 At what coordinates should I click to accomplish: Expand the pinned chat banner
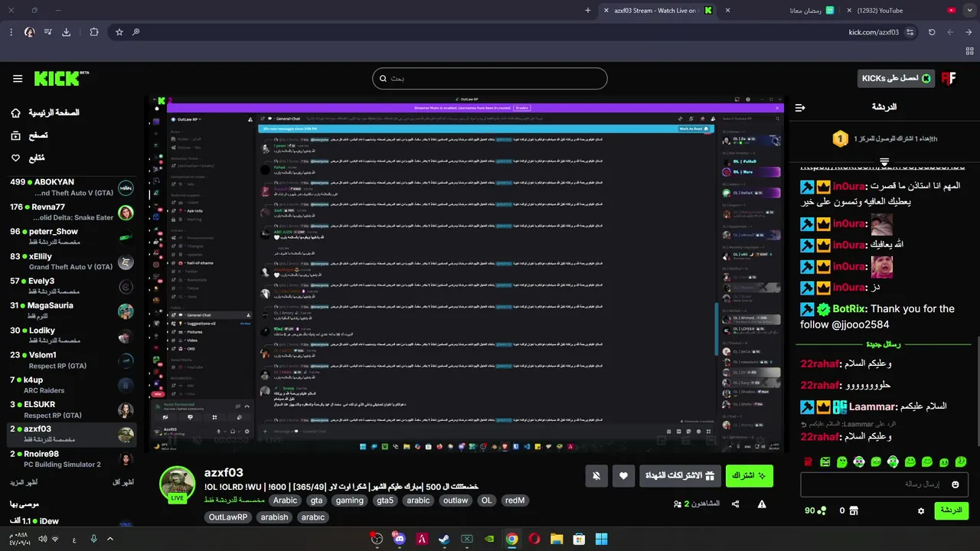coord(884,162)
